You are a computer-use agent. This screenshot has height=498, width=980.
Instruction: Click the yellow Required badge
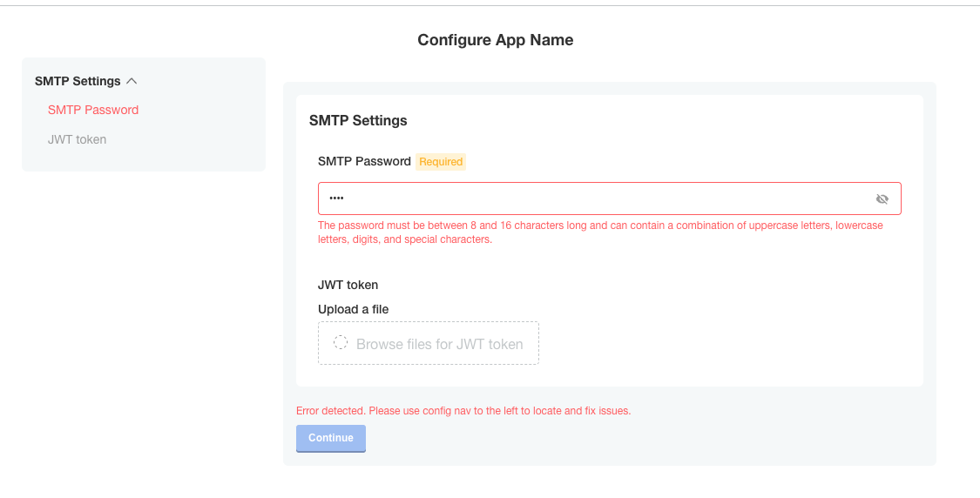pos(441,162)
